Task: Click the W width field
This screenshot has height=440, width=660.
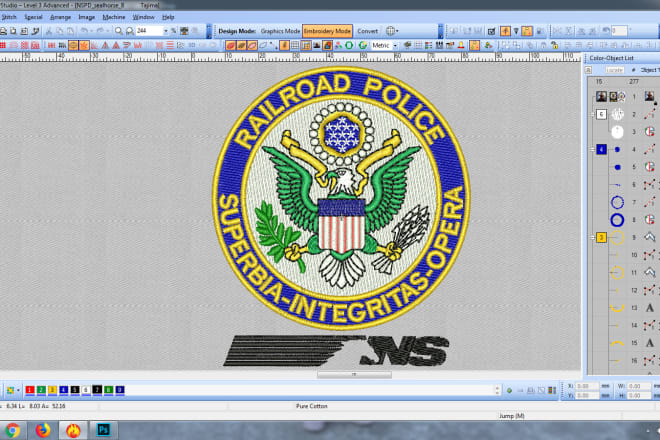Action: click(639, 386)
